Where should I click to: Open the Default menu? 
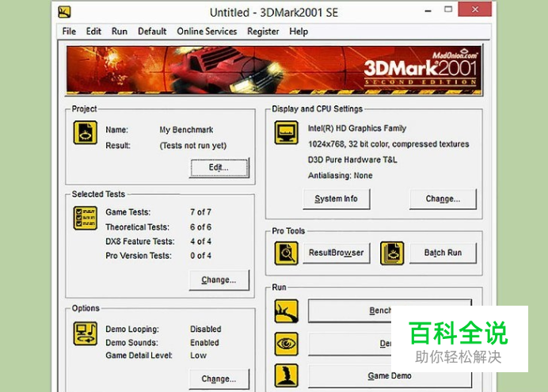click(x=152, y=32)
